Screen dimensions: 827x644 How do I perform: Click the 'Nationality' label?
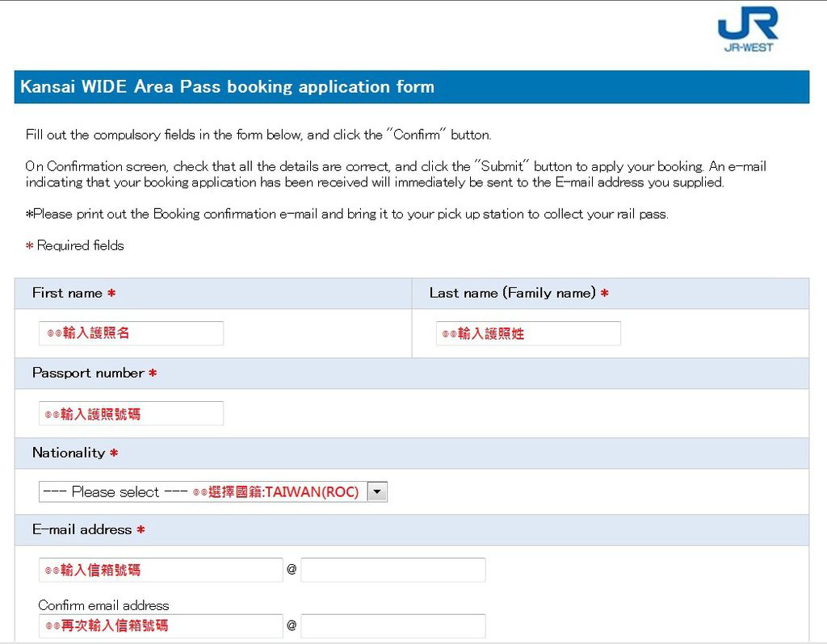pyautogui.click(x=69, y=453)
